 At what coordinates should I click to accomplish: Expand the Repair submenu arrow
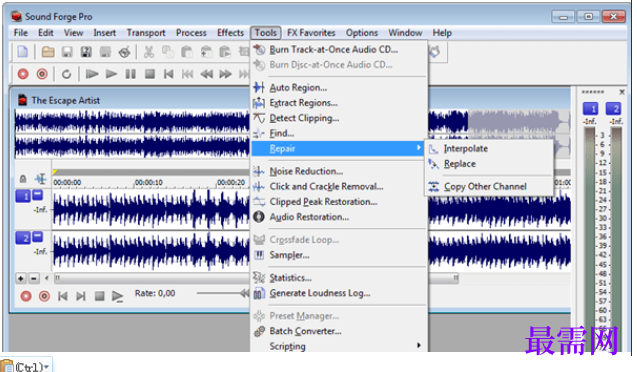tap(418, 148)
